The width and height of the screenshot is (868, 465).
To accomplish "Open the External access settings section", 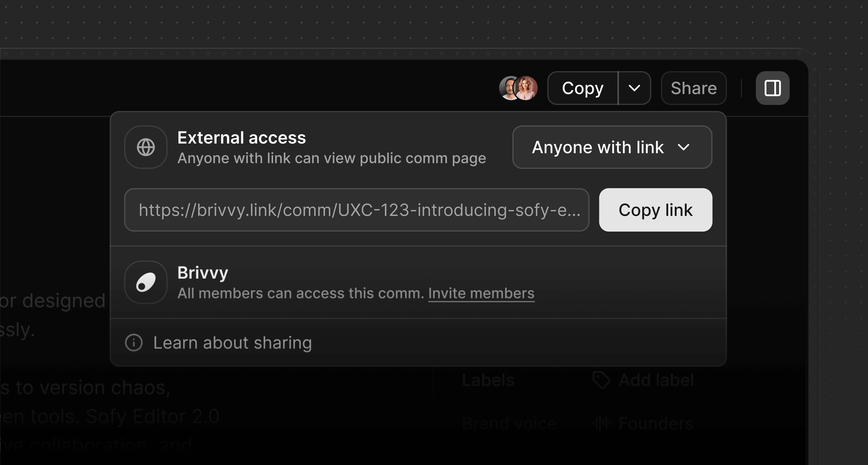I will tap(242, 138).
